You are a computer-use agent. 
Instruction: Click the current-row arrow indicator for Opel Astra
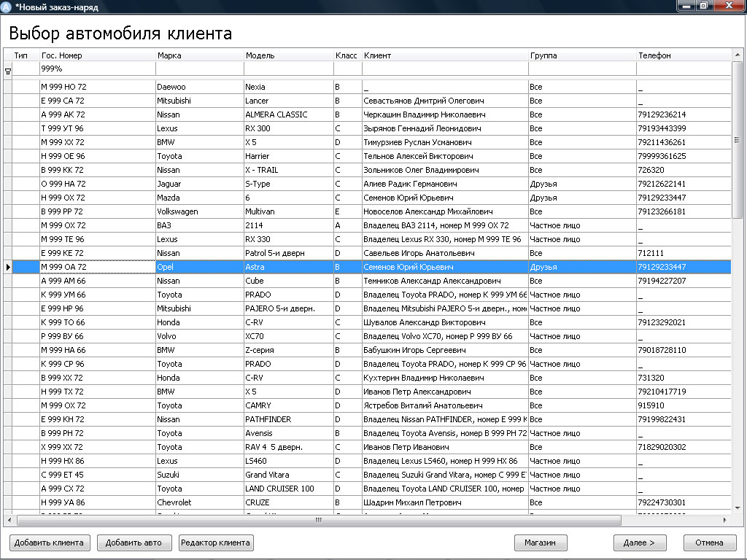[7, 267]
